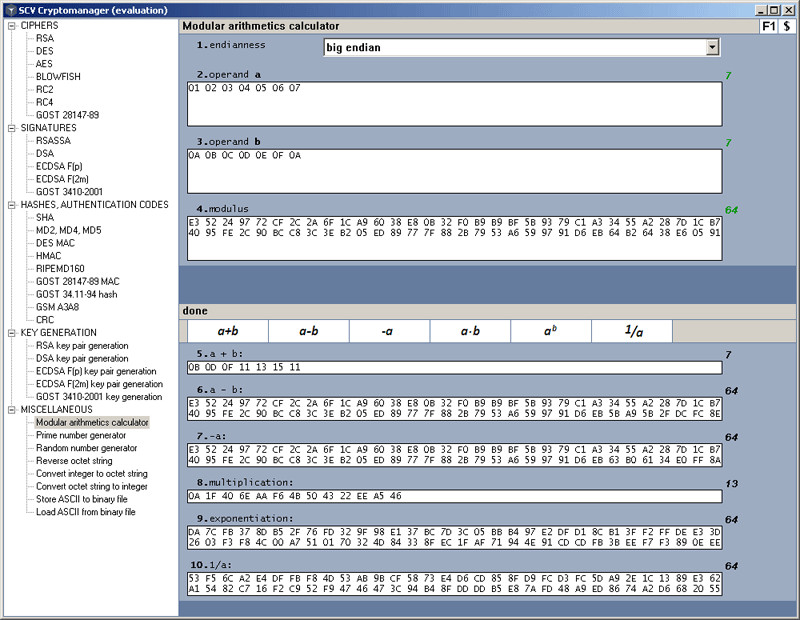Select MD2, MD4, MD5 hash item
Viewport: 800px width, 620px height.
[x=69, y=230]
